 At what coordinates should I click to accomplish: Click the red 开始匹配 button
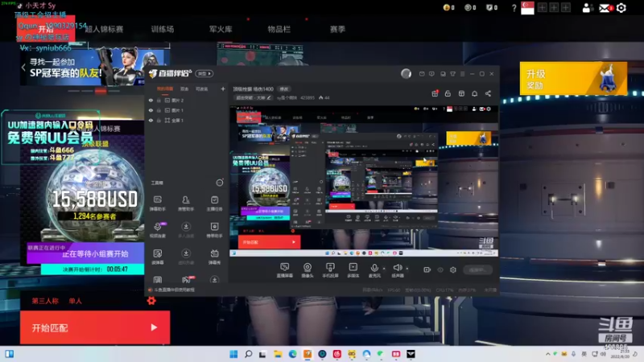coord(95,327)
